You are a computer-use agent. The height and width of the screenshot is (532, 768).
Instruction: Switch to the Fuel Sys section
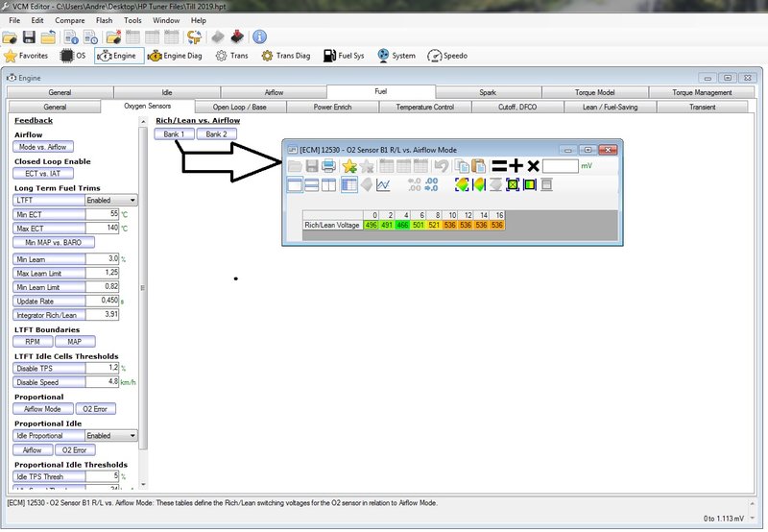click(344, 56)
